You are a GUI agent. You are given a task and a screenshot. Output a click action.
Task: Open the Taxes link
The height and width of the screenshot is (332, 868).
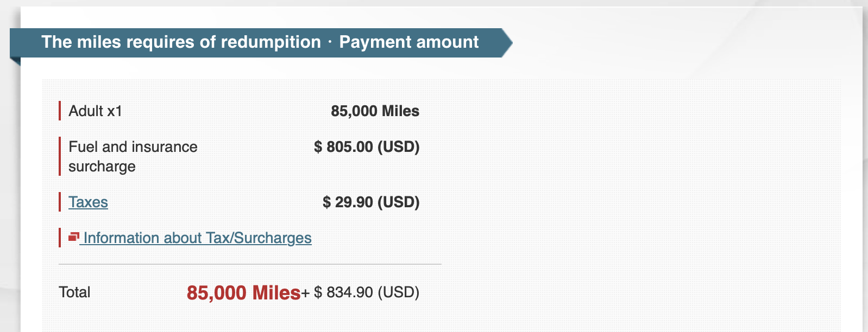pyautogui.click(x=88, y=202)
